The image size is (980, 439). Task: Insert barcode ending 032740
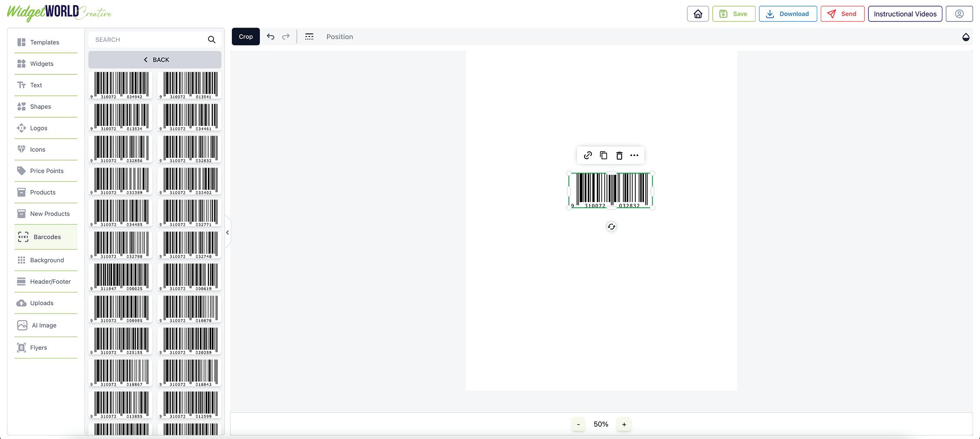[x=190, y=245]
